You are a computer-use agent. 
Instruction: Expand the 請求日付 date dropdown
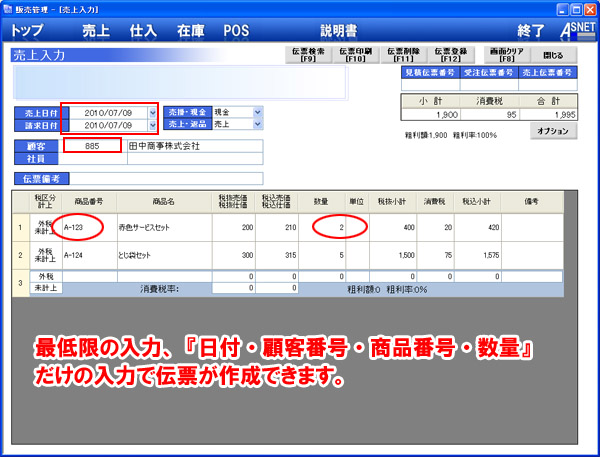[x=152, y=125]
